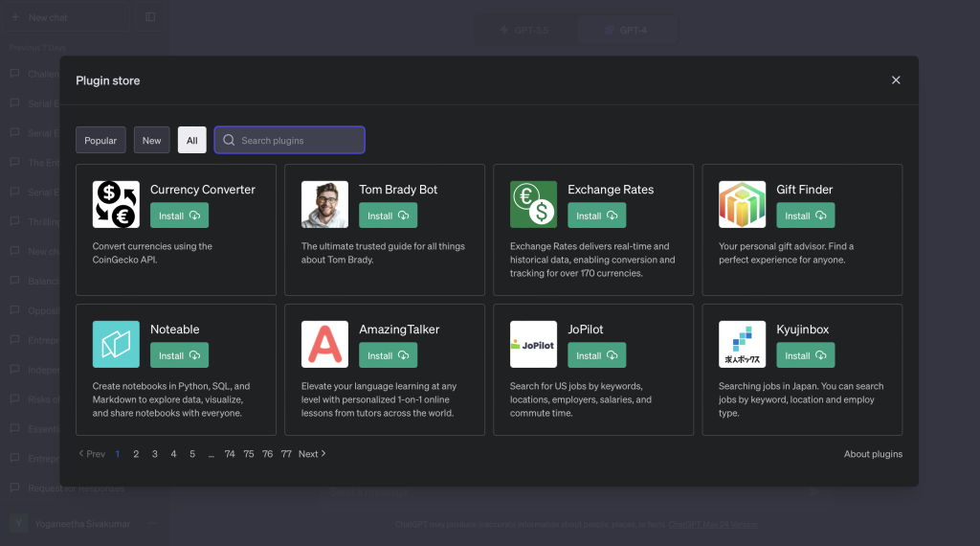Switch to the New plugins filter
This screenshot has height=546, width=980.
coord(152,140)
